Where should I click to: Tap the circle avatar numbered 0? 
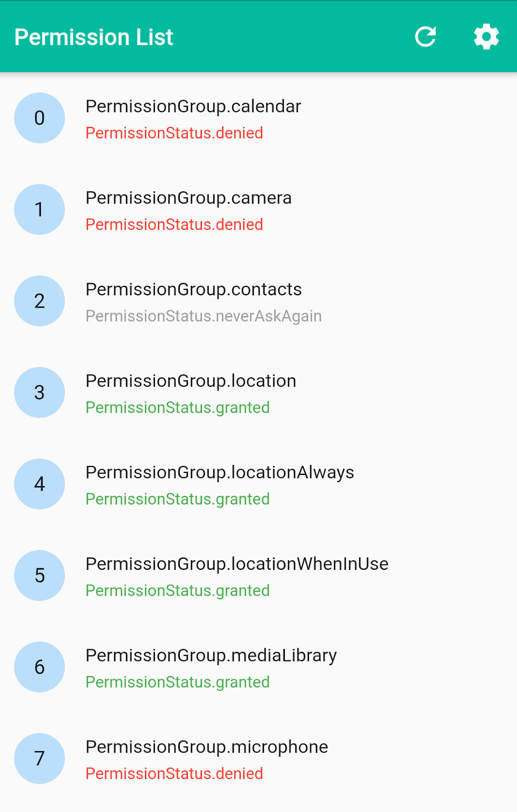pyautogui.click(x=40, y=118)
